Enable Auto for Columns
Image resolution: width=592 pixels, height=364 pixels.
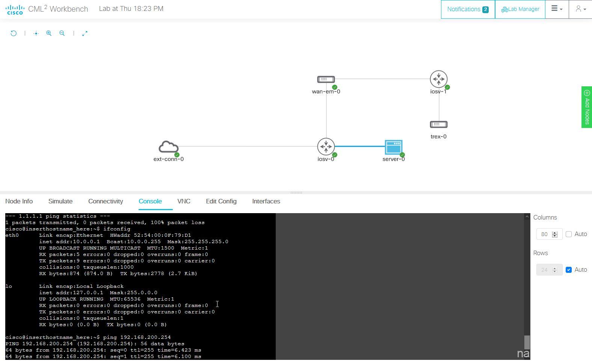pyautogui.click(x=569, y=234)
